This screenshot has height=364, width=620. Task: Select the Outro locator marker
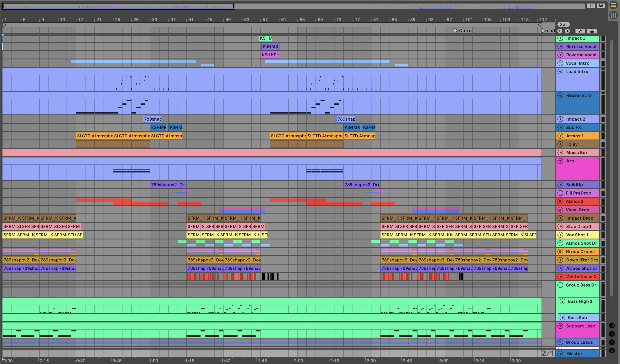(x=456, y=30)
